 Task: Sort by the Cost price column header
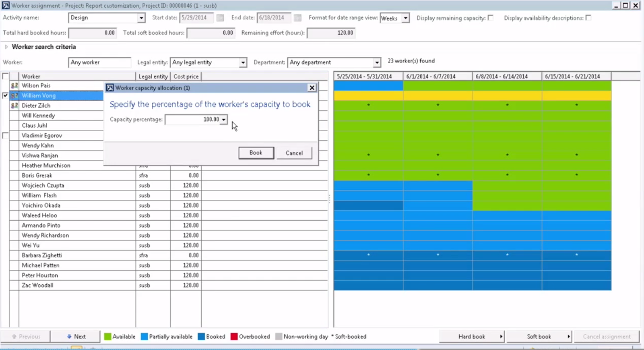click(x=186, y=76)
